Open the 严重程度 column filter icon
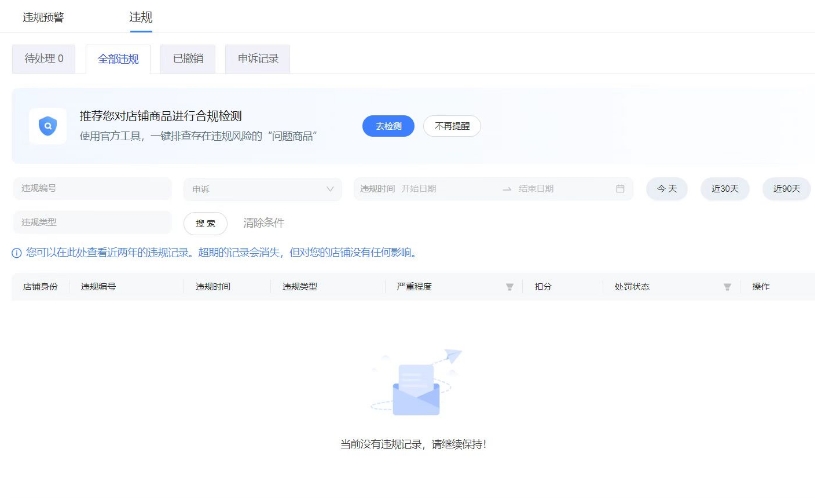The height and width of the screenshot is (498, 815). tap(509, 287)
